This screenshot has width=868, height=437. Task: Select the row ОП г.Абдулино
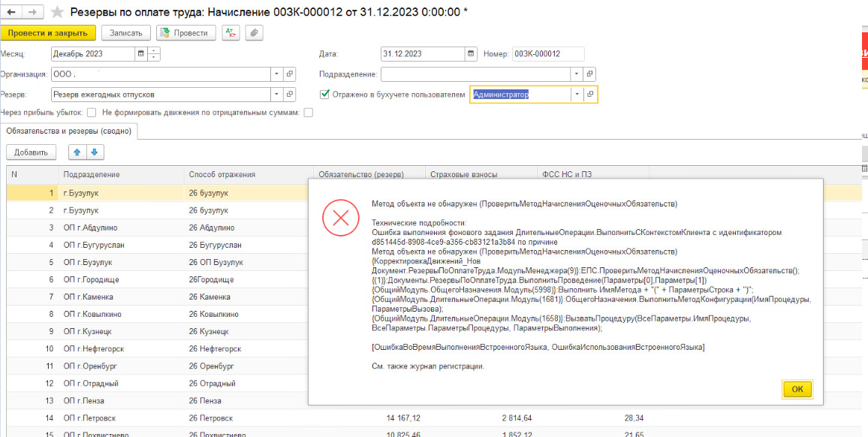(157, 228)
